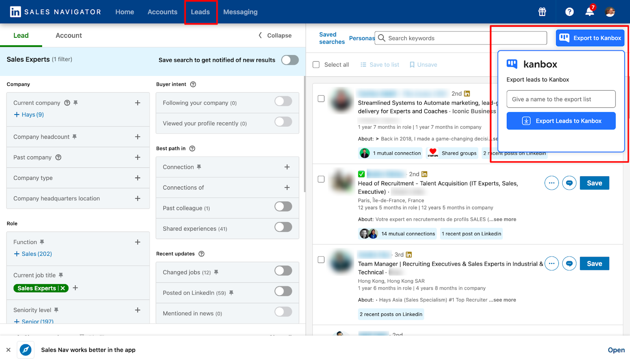Switch to the Account tab
630x364 pixels.
click(x=69, y=35)
